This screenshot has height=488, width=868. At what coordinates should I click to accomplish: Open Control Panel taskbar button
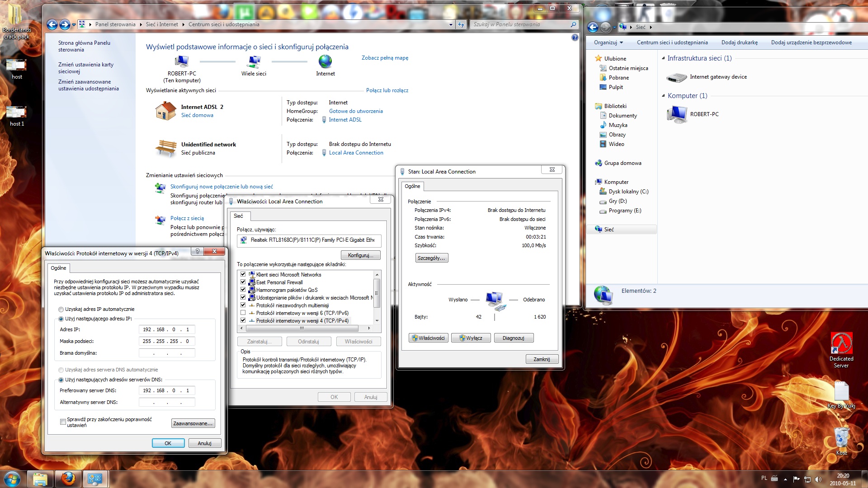(x=95, y=479)
